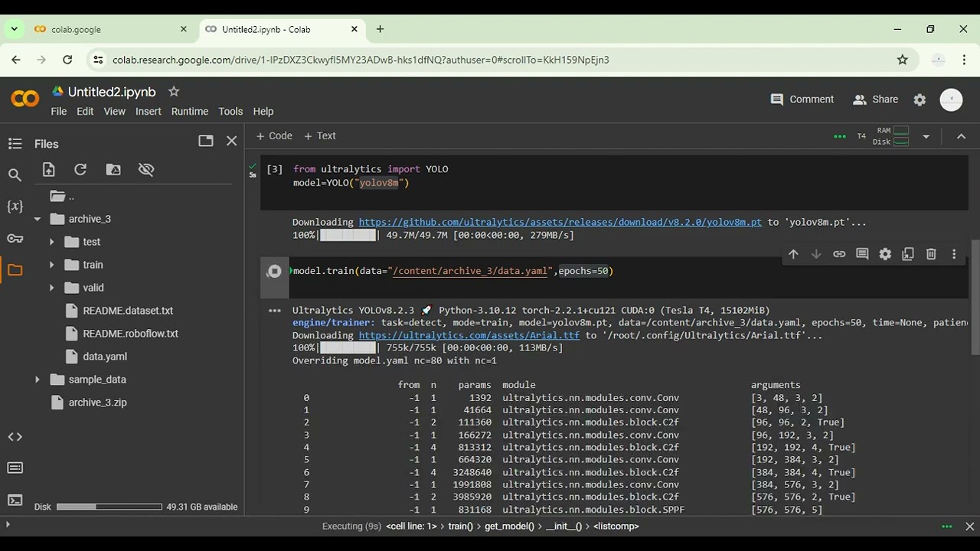Delete the current cell
This screenshot has width=980, height=551.
[x=931, y=254]
